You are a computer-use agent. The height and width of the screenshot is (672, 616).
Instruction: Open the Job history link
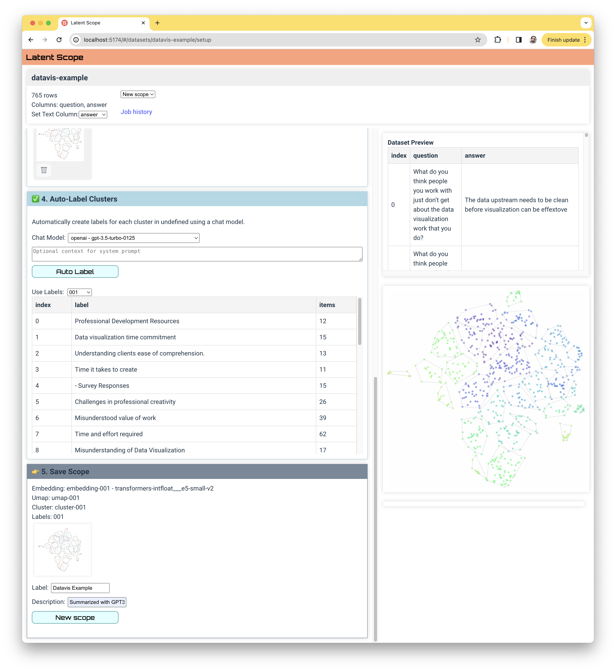click(136, 112)
